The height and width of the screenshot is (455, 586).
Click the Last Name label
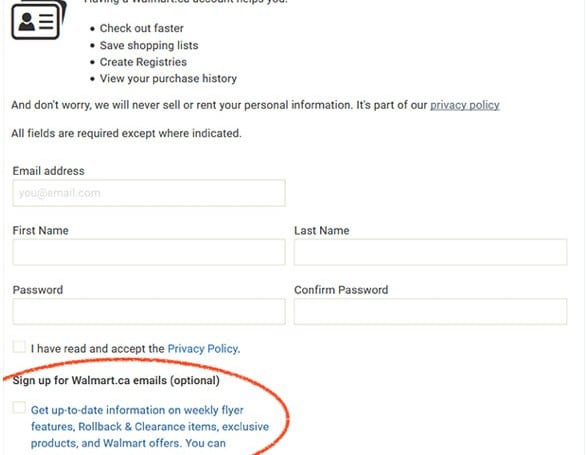322,230
